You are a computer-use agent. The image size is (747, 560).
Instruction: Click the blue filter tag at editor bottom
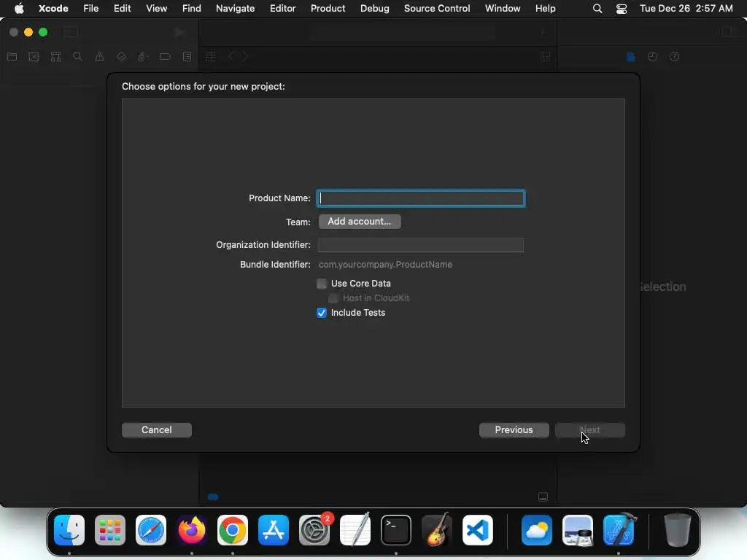(213, 497)
